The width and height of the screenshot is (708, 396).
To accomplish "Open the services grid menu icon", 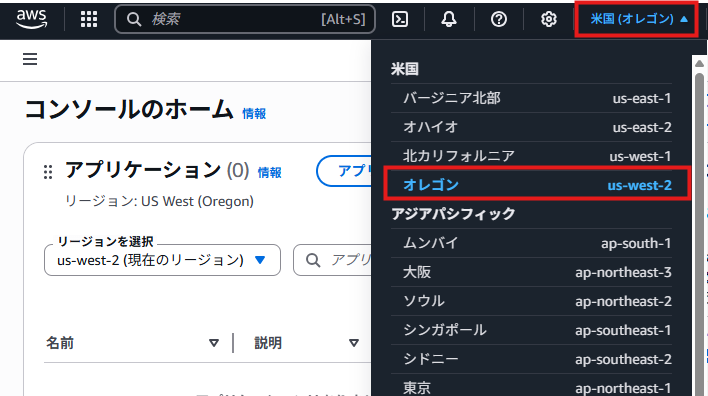I will (88, 19).
